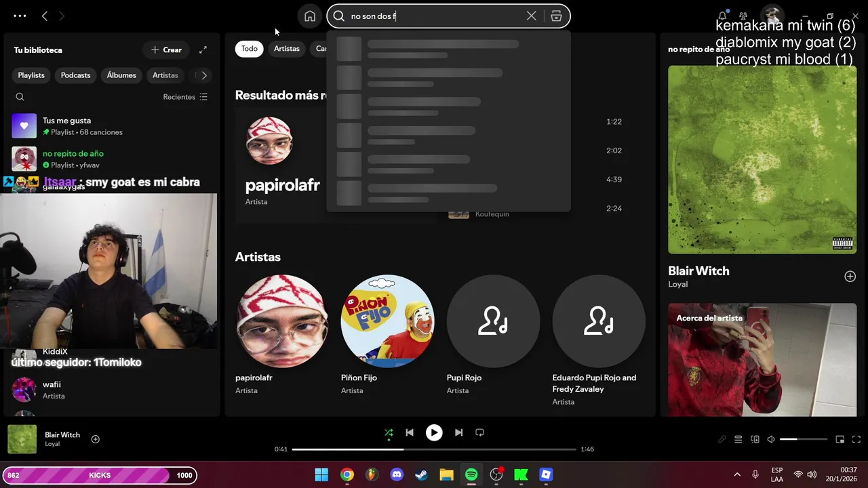The width and height of the screenshot is (868, 488).
Task: Click the Crear button in library
Action: point(166,49)
